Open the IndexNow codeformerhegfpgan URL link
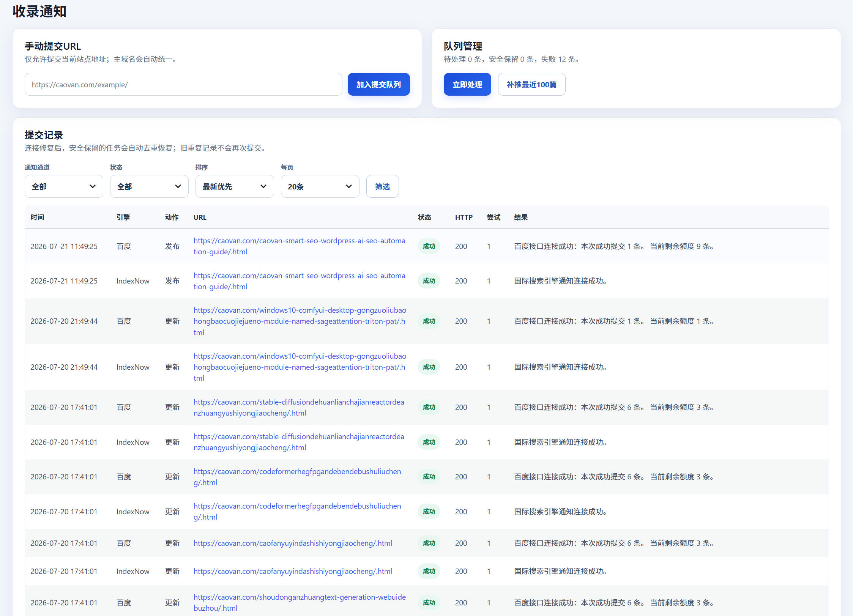 tap(297, 512)
